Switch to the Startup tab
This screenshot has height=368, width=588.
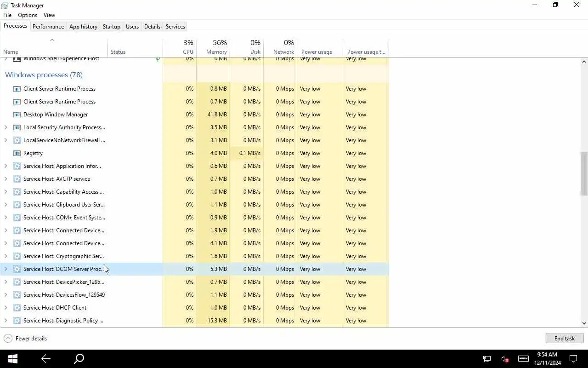pyautogui.click(x=111, y=27)
